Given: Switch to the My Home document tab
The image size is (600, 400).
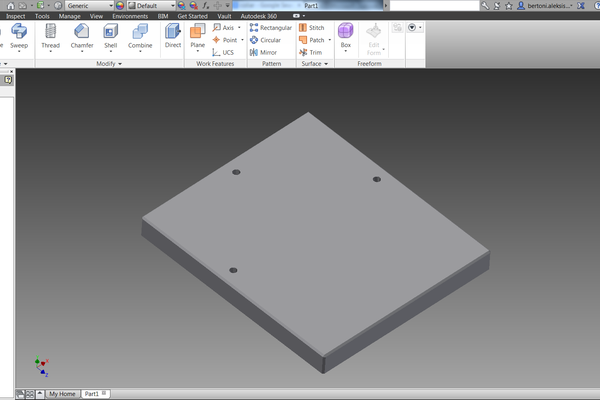Looking at the screenshot, I should click(x=62, y=394).
